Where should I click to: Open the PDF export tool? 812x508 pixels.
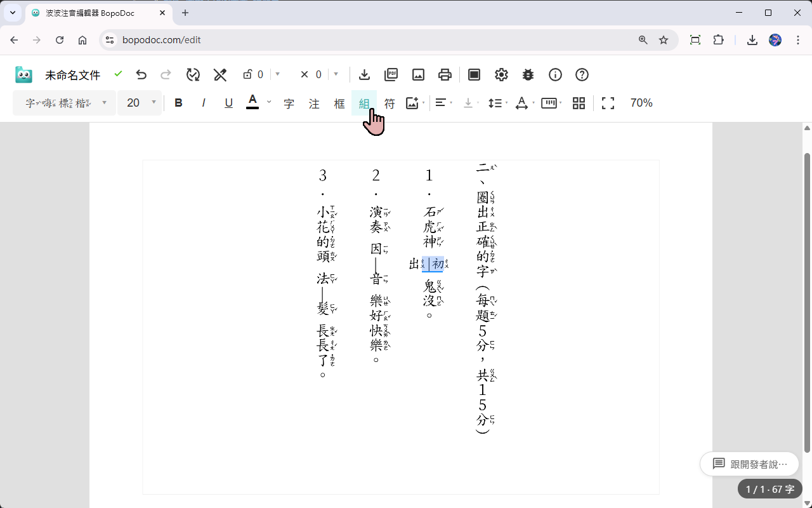click(x=391, y=74)
